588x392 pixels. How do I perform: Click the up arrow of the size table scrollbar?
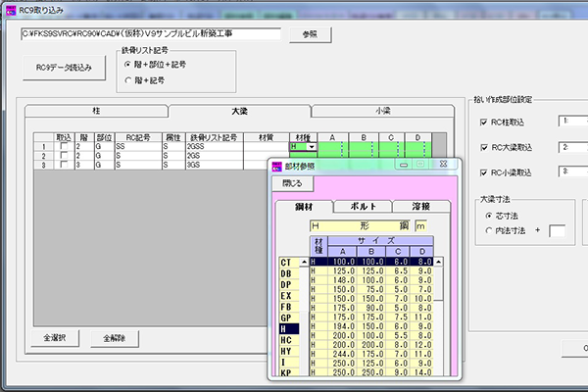(438, 262)
